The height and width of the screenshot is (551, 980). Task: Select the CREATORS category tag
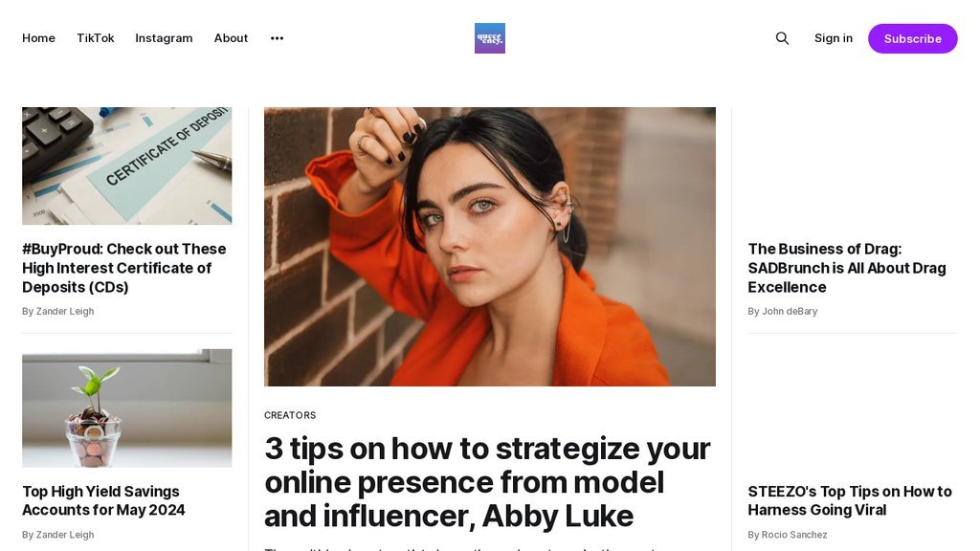(290, 415)
